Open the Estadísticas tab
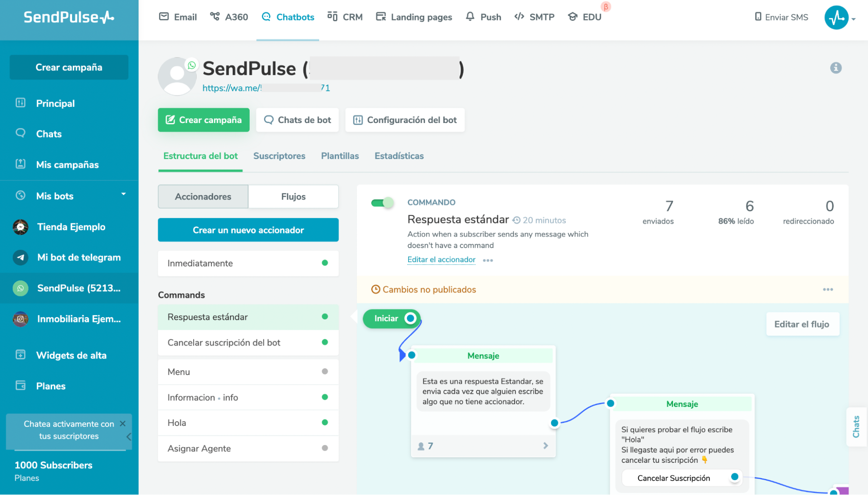Screen dimensions: 868x495 click(x=399, y=156)
